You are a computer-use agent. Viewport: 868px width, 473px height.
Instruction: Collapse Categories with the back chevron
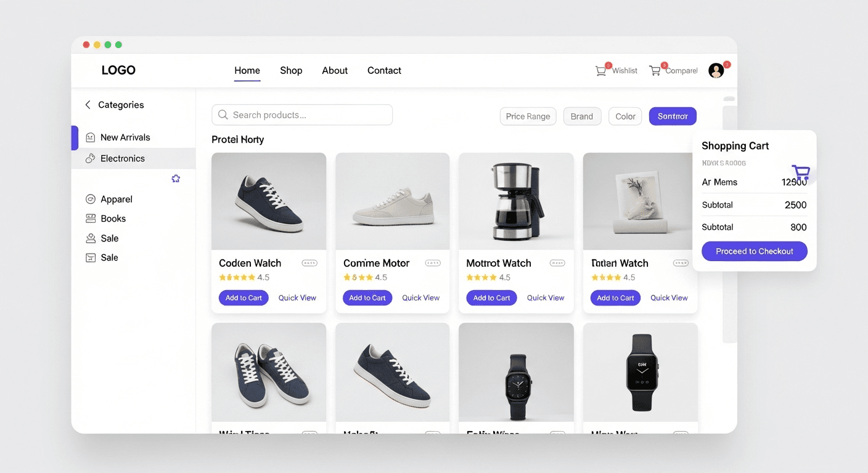tap(88, 105)
